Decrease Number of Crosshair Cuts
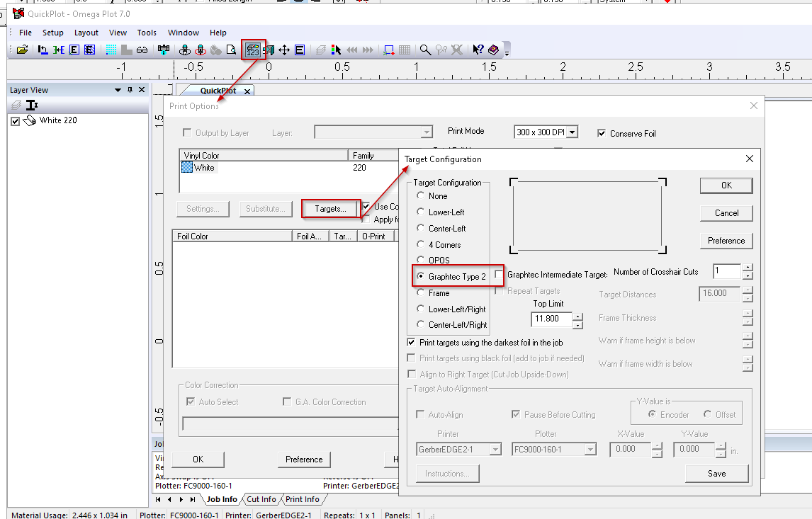Screen dimensions: 812x519 click(748, 276)
